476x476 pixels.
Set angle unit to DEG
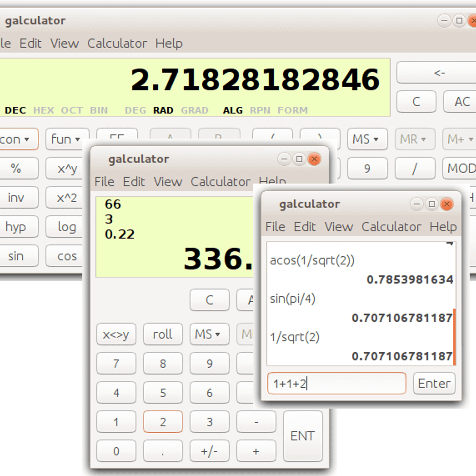pos(135,110)
